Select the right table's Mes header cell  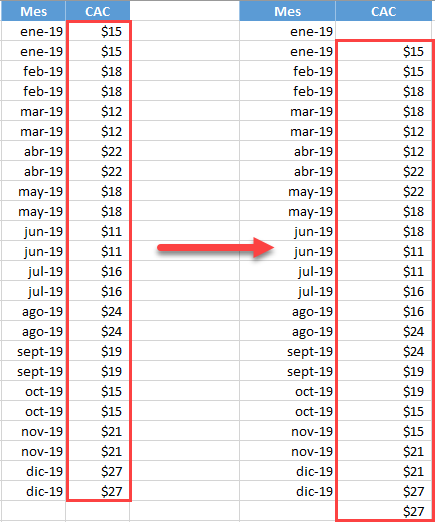point(287,11)
